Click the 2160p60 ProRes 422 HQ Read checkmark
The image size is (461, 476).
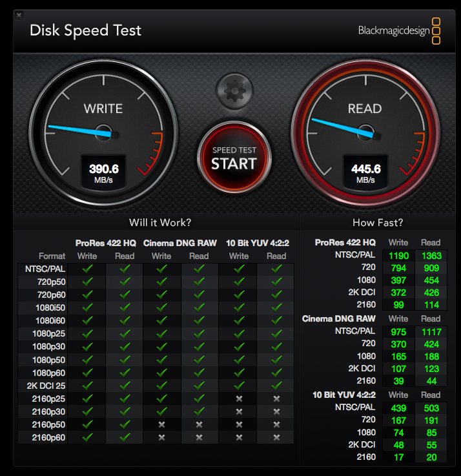(x=125, y=437)
